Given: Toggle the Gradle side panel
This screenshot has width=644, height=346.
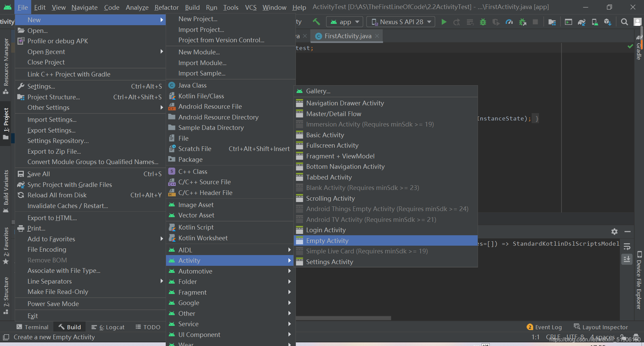Looking at the screenshot, I should click(x=639, y=48).
